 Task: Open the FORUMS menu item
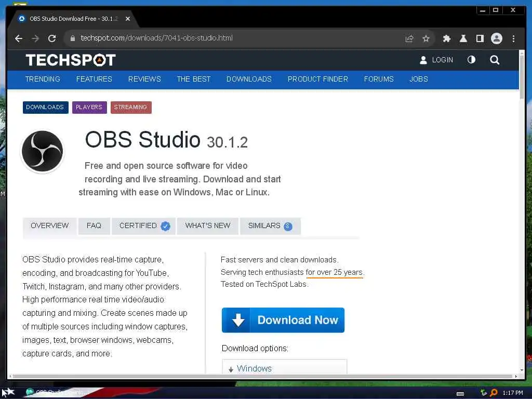379,79
